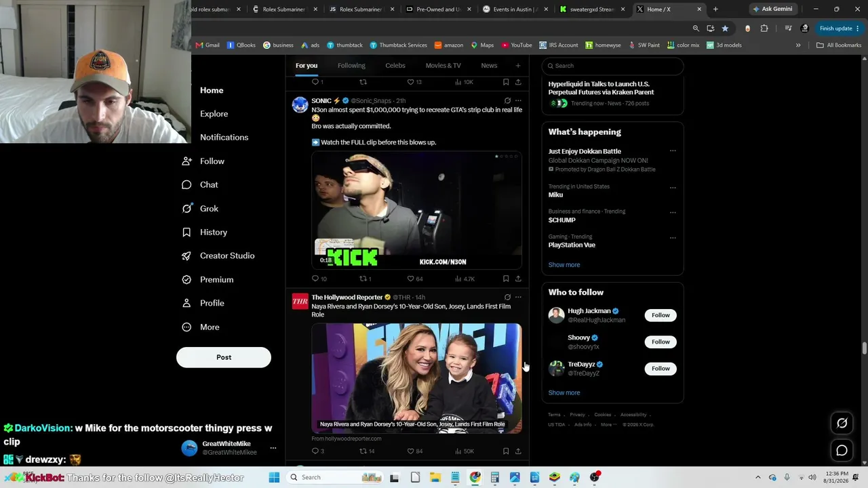
Task: Open Premium in X sidebar
Action: click(208, 280)
